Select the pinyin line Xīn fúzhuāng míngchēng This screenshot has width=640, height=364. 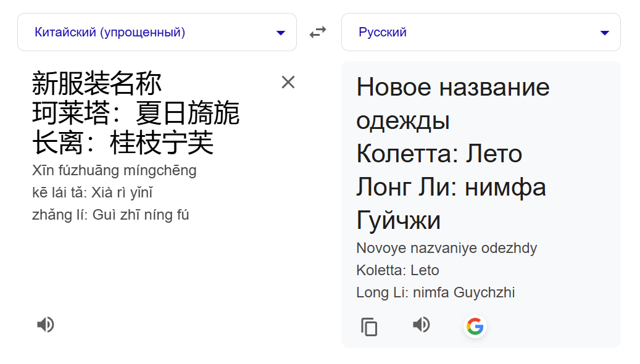coord(114,170)
